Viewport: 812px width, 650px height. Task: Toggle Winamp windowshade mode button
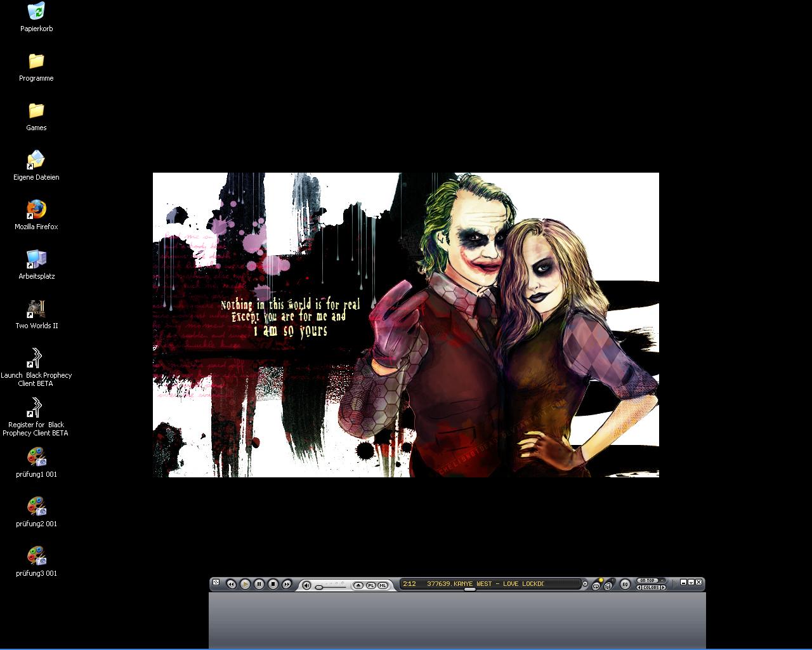pos(691,582)
